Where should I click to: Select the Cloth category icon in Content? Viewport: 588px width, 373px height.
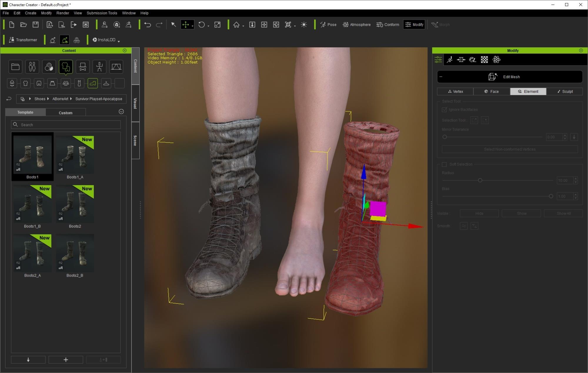(x=66, y=67)
